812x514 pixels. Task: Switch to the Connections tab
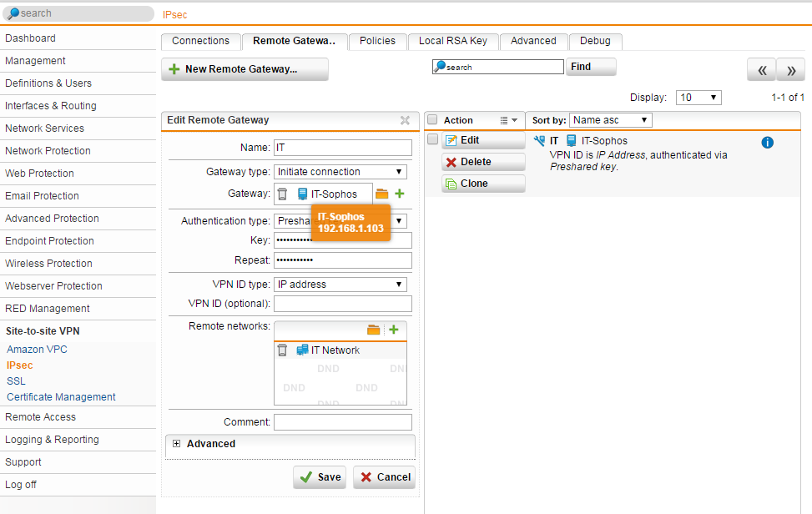[200, 41]
